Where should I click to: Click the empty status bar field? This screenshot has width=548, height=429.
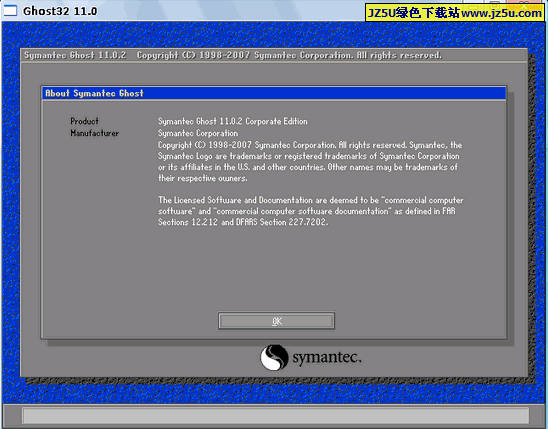pyautogui.click(x=275, y=416)
